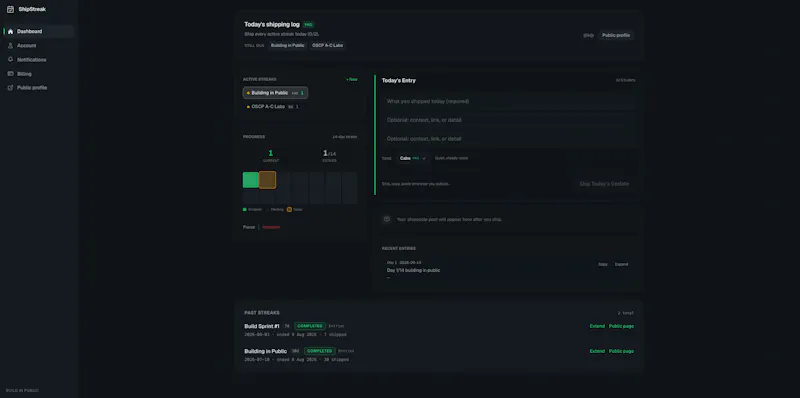Click the ShipStreak calendar logo icon
800x398 pixels.
pos(10,9)
